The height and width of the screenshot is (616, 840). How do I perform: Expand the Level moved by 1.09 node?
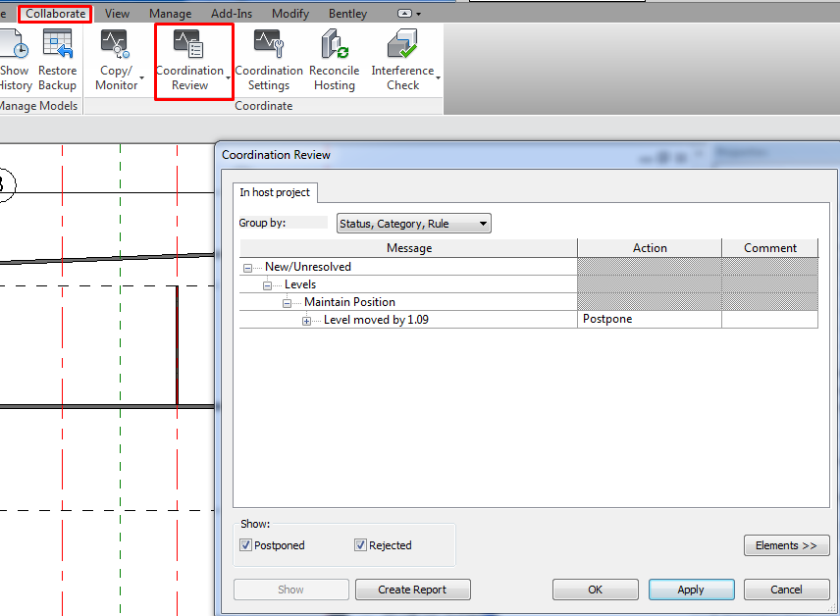(x=306, y=321)
